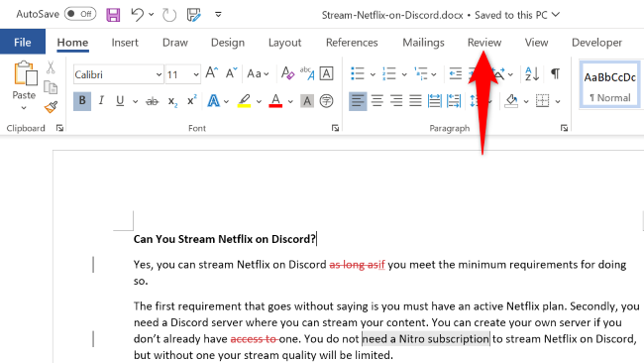Toggle Subscript formatting
This screenshot has height=363, width=644.
coord(172,101)
